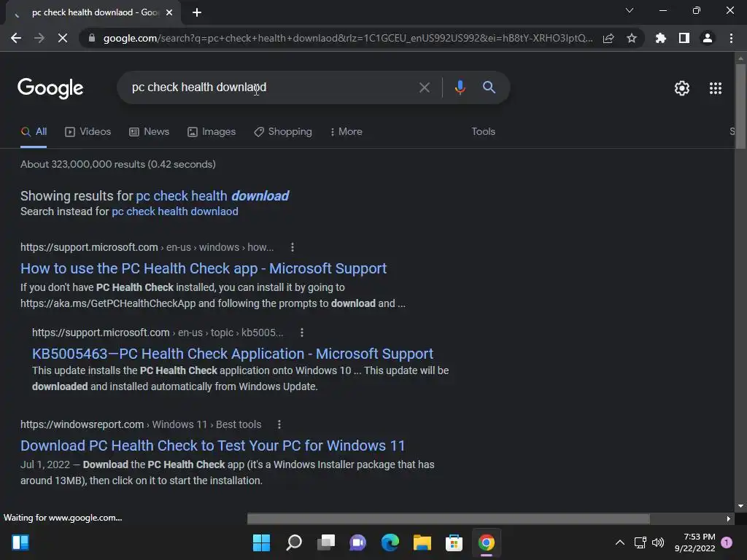Submit search with the magnifier icon
Screen dimensions: 747x560
pos(489,87)
